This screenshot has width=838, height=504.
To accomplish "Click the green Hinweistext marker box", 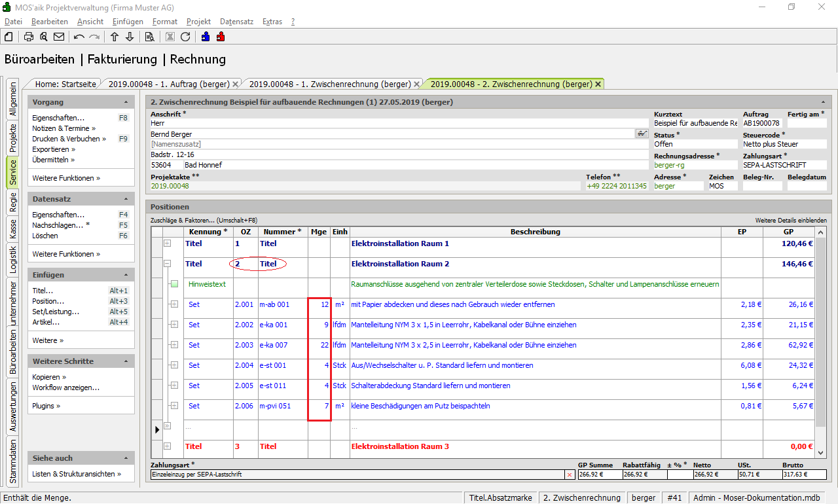I will point(174,284).
